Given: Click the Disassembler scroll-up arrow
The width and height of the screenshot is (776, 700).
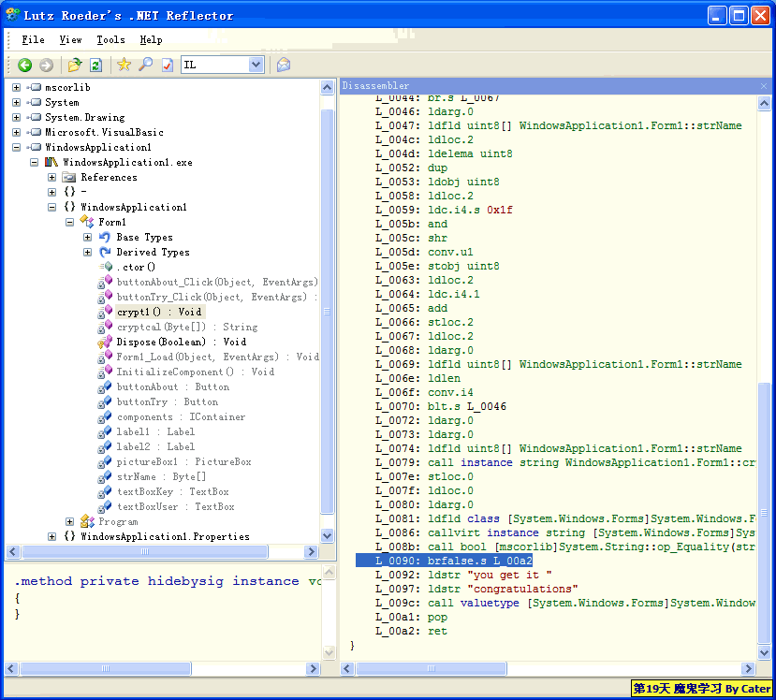Looking at the screenshot, I should 764,103.
